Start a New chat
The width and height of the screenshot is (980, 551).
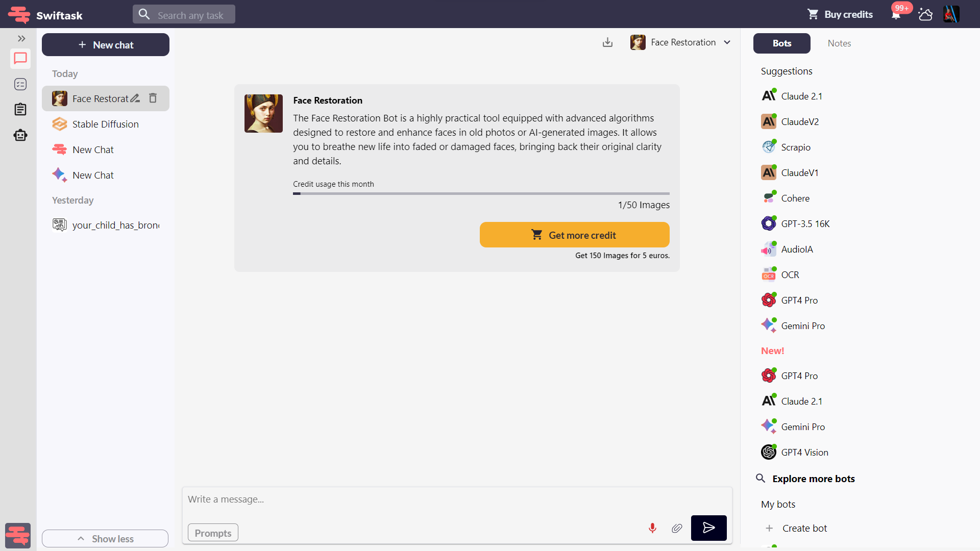click(106, 45)
